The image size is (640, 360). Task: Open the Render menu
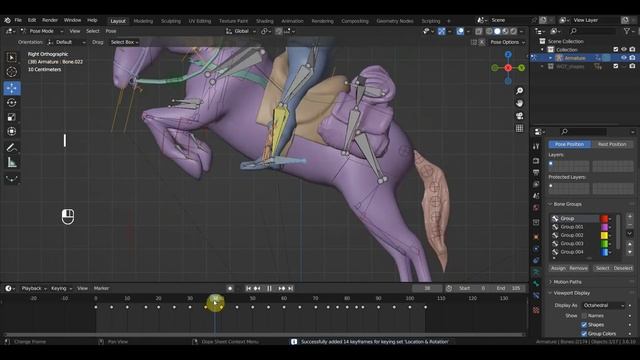[x=50, y=20]
